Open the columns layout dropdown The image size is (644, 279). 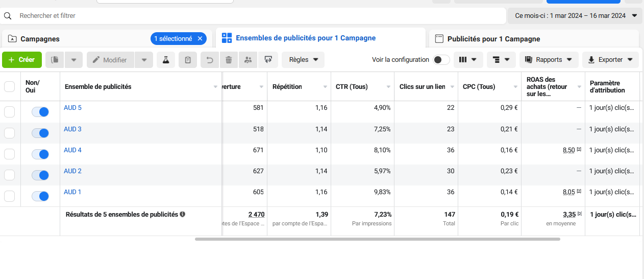[468, 60]
